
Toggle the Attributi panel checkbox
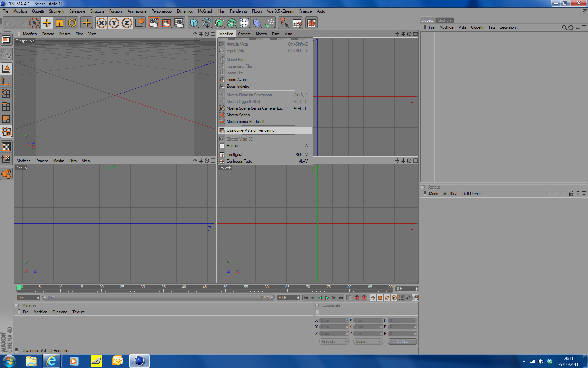[x=423, y=187]
